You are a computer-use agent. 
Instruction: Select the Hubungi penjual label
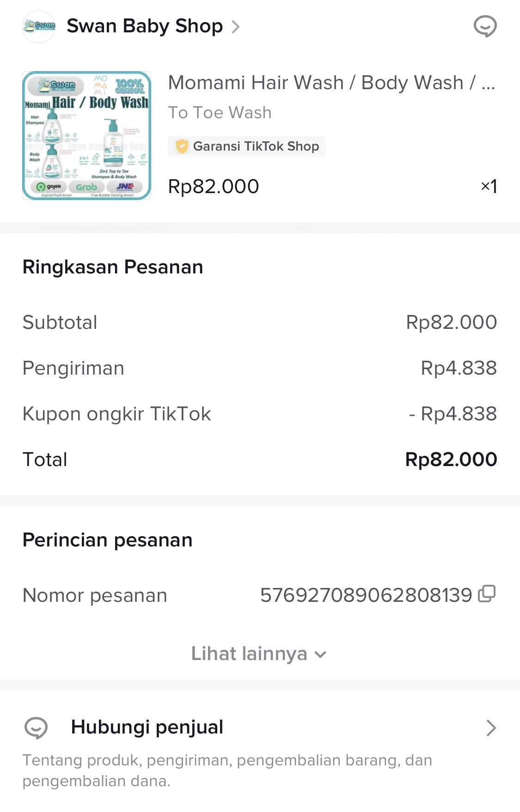[x=147, y=727]
